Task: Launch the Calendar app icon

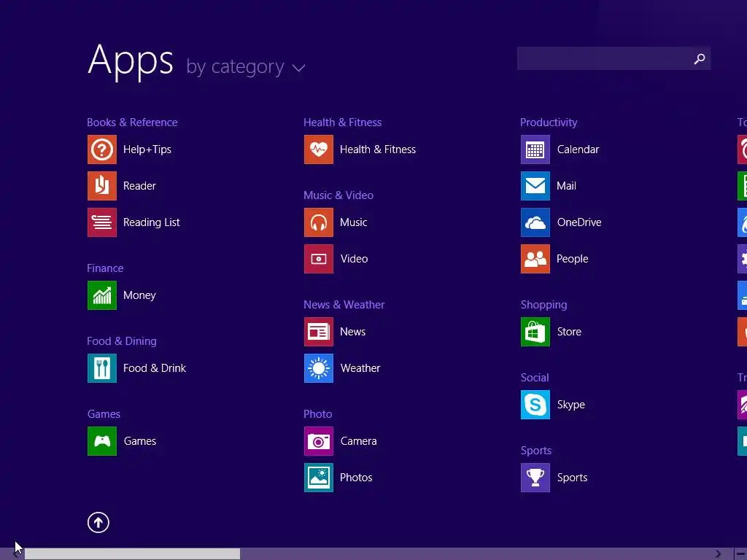Action: point(535,149)
